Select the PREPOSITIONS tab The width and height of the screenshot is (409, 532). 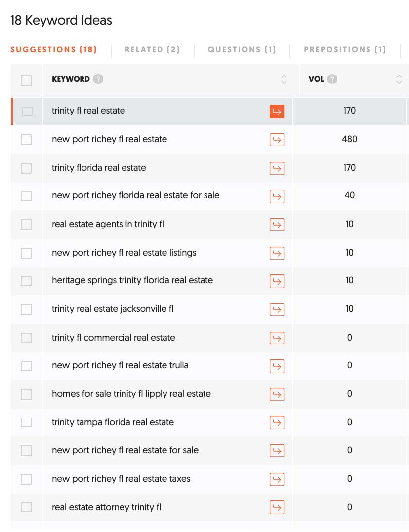345,50
